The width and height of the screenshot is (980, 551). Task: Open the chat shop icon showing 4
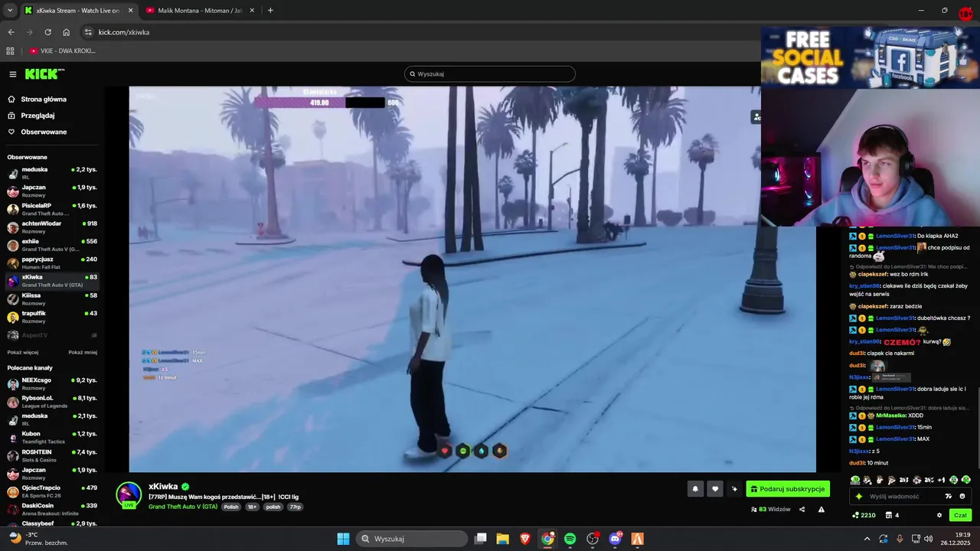893,515
